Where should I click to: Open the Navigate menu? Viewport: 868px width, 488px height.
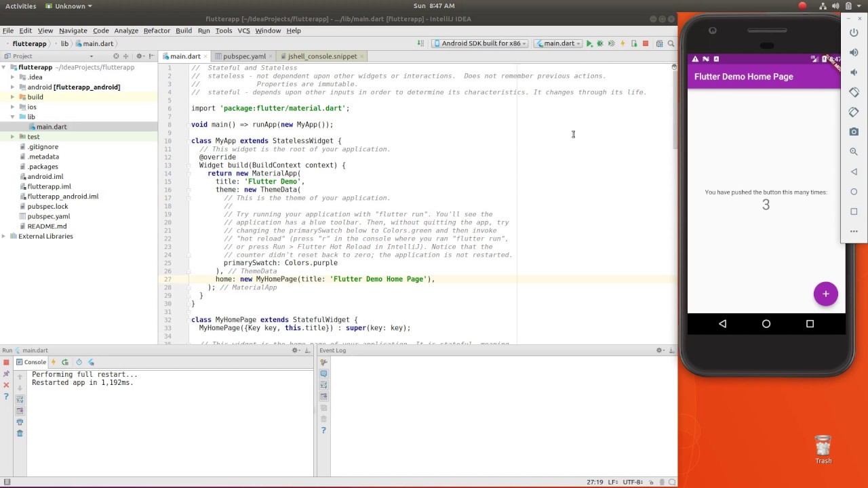(x=73, y=30)
